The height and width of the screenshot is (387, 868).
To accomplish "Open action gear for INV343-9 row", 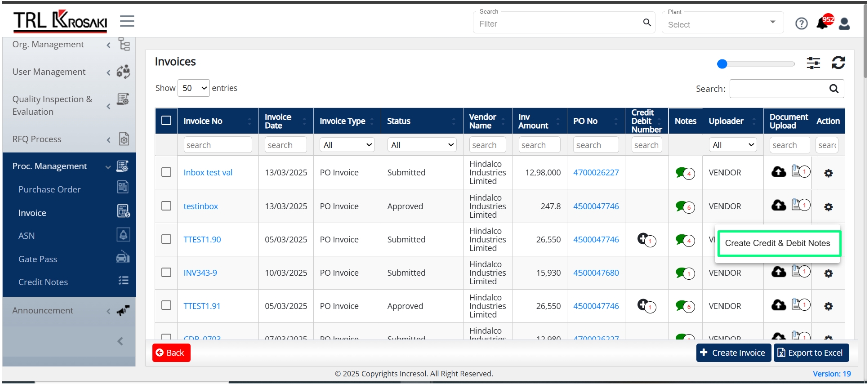I will click(828, 273).
